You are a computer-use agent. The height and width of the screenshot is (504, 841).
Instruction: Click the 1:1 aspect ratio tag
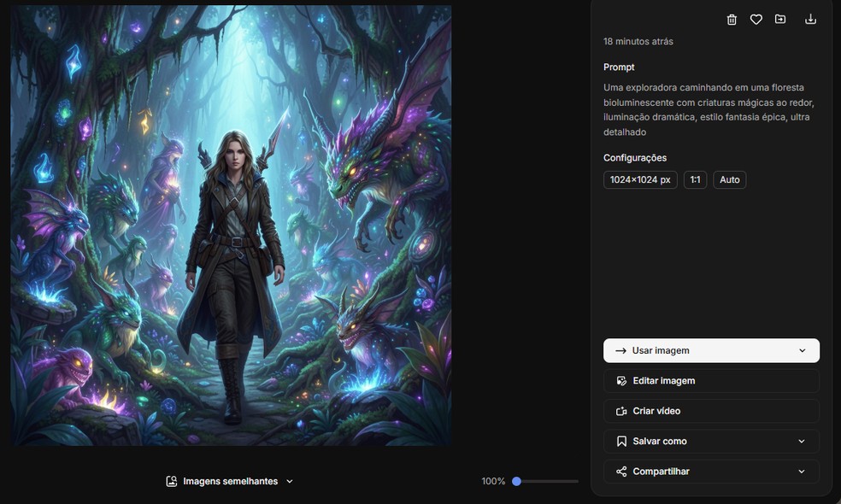click(695, 179)
